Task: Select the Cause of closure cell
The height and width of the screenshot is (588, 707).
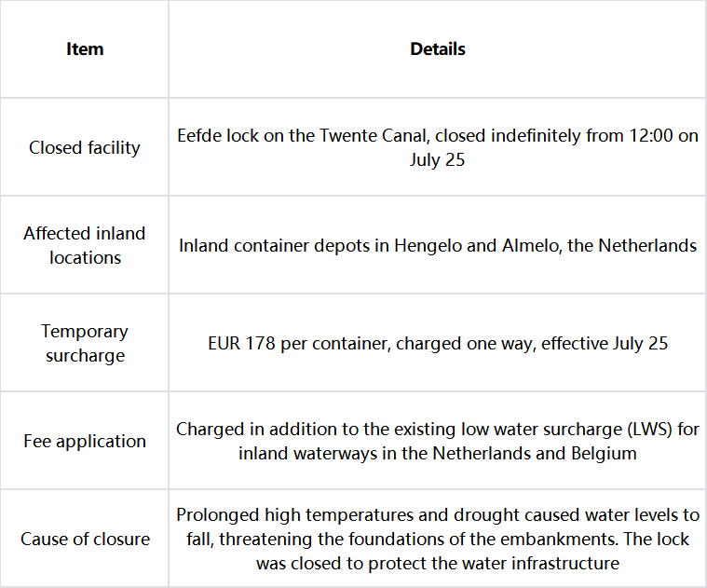Action: (x=85, y=539)
